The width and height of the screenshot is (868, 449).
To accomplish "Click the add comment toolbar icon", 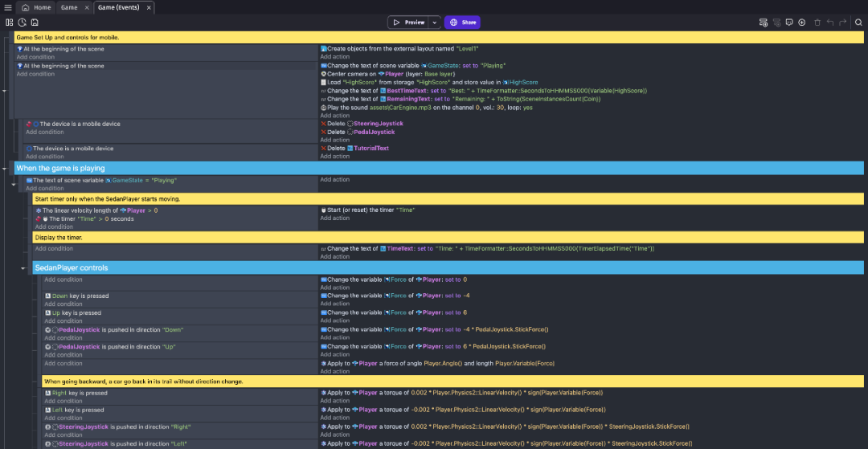I will pos(790,22).
